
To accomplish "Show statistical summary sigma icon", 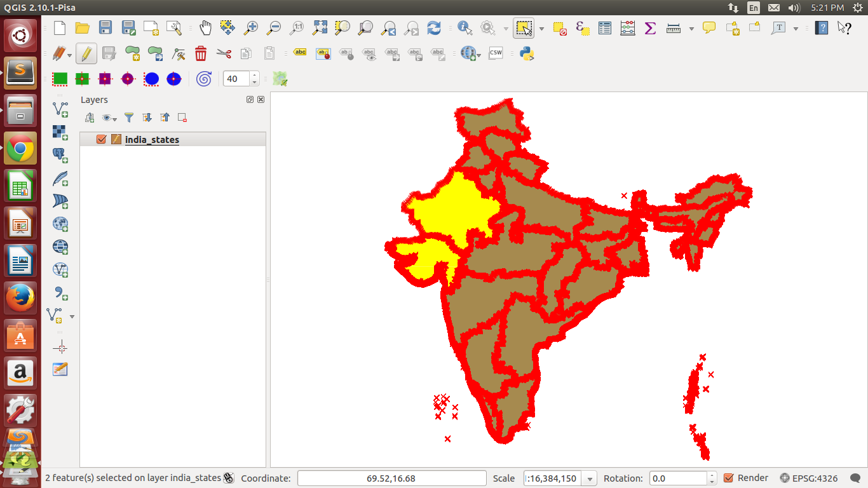I will pyautogui.click(x=650, y=28).
